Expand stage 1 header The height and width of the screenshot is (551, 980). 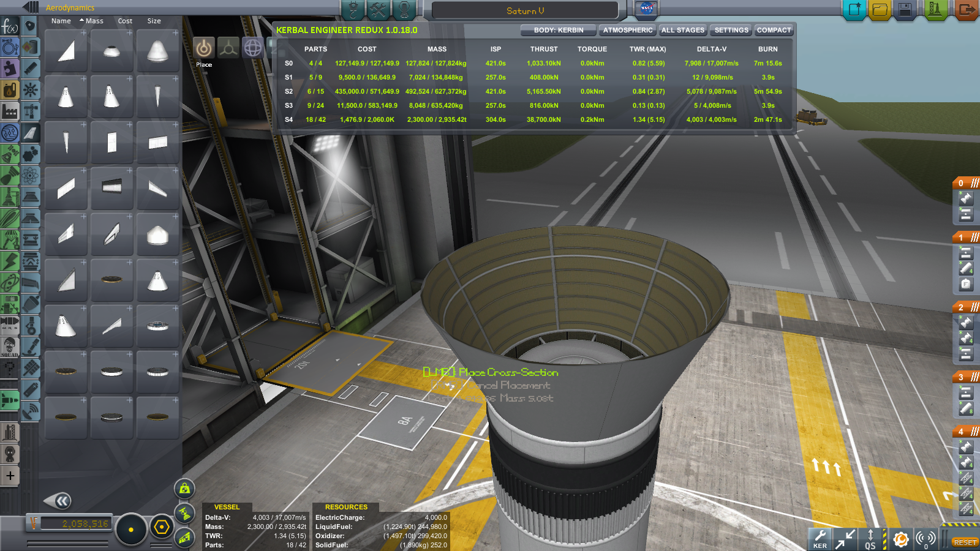coord(967,238)
